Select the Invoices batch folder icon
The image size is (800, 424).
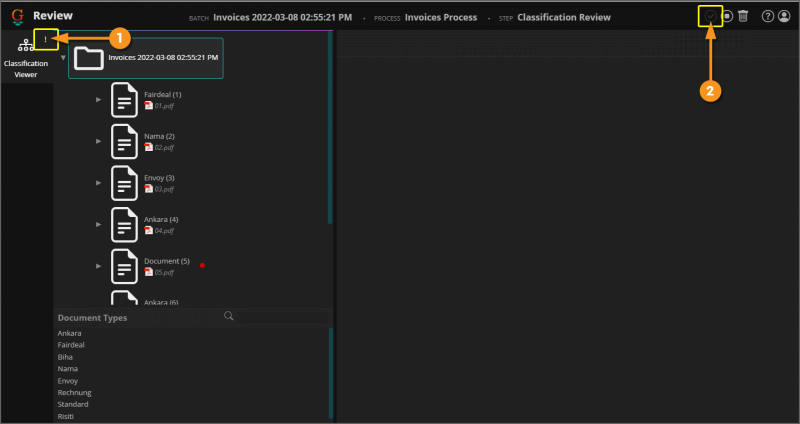89,58
